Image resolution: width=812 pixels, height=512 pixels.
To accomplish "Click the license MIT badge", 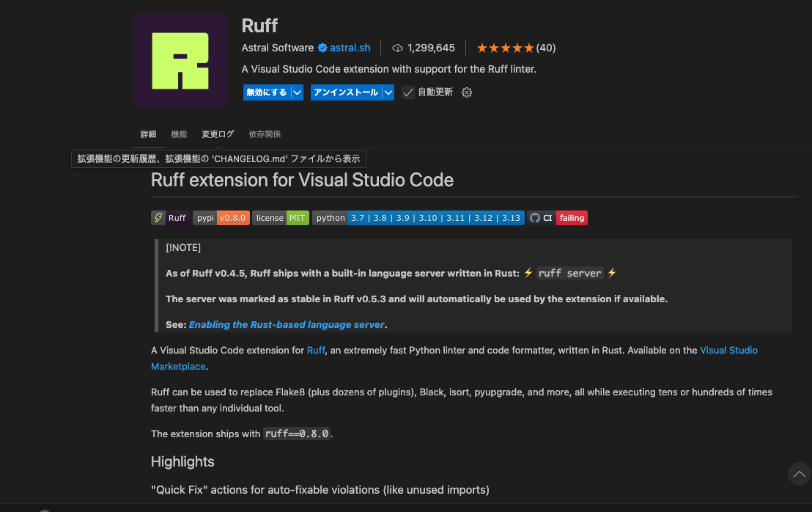I will point(281,218).
